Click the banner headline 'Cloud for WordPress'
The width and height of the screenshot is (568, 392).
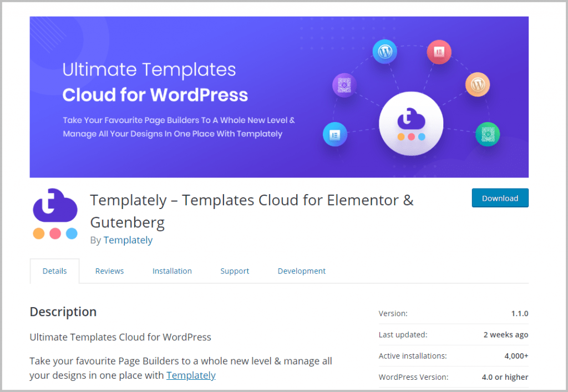(x=155, y=95)
